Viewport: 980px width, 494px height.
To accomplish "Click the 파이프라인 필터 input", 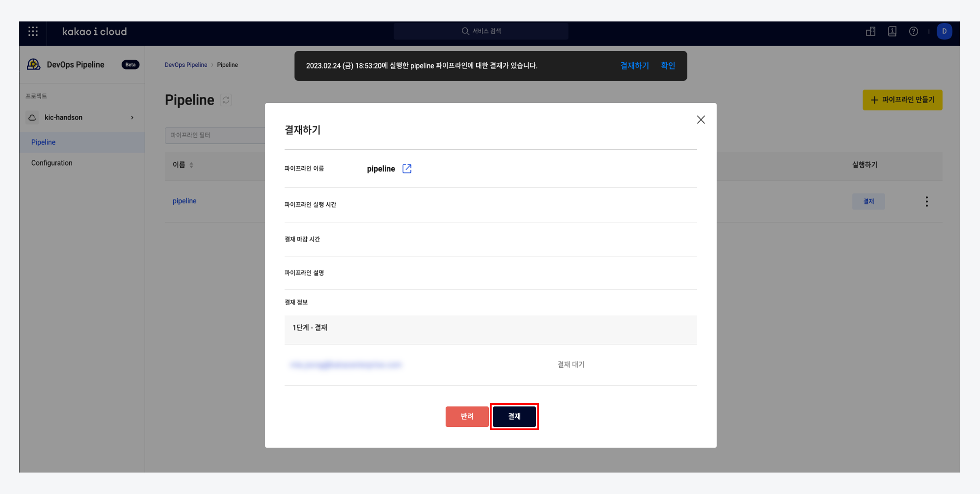I will tap(215, 135).
